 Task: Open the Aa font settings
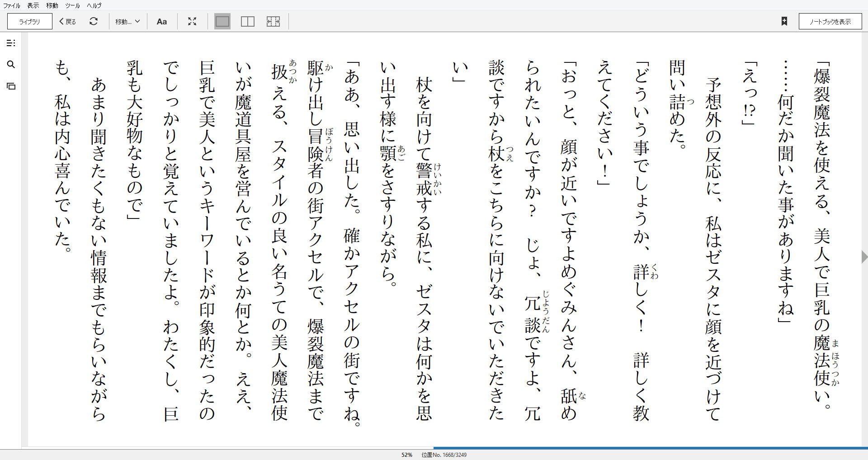tap(161, 21)
